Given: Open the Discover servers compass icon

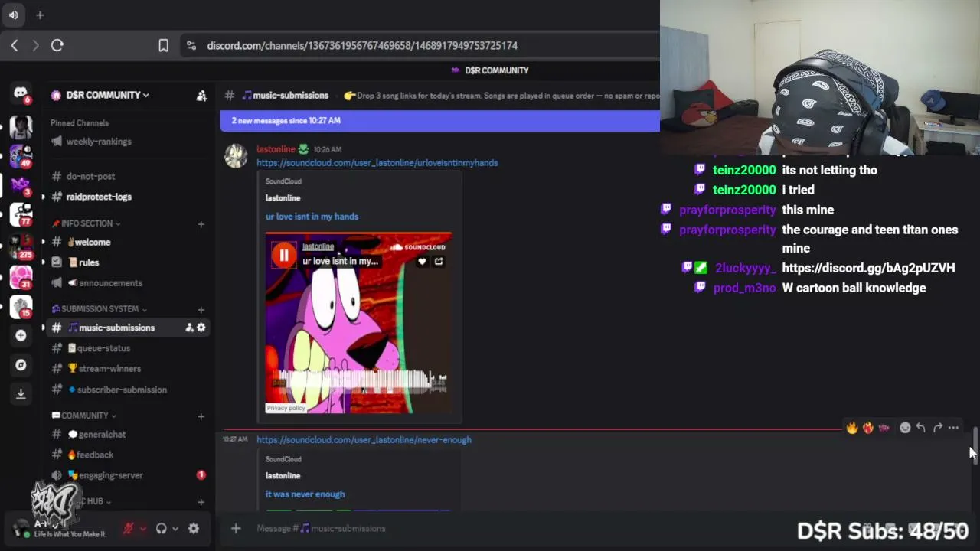Looking at the screenshot, I should click(x=21, y=365).
